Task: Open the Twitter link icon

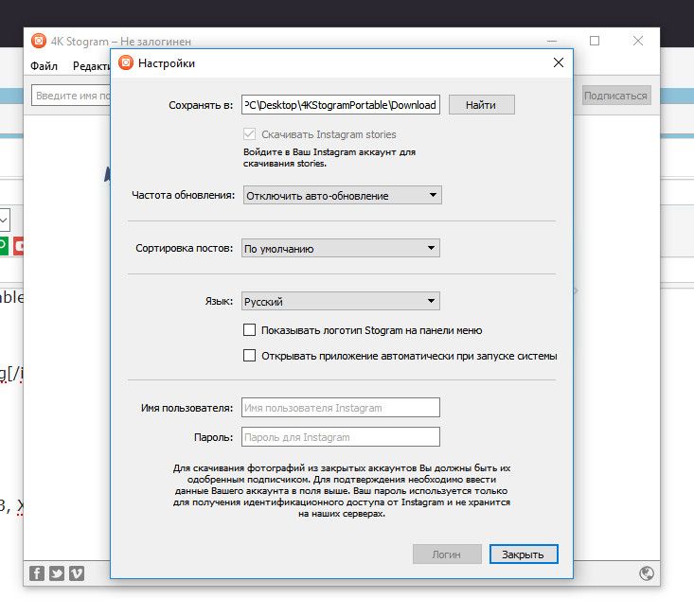Action: [x=57, y=573]
